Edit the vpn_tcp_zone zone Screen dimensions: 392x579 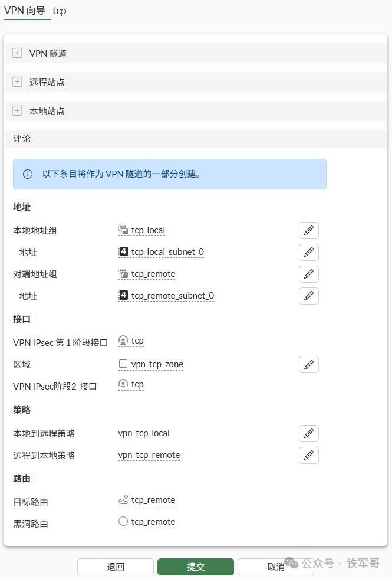tap(309, 365)
